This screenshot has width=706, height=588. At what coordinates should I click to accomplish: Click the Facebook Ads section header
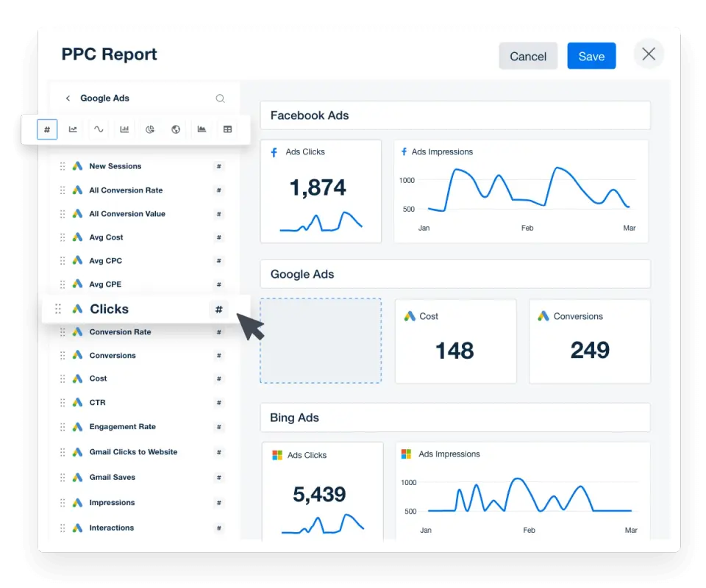tap(455, 115)
